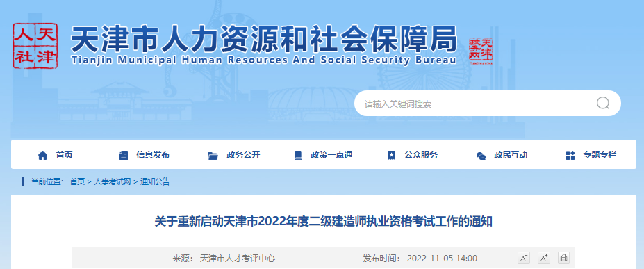Viewport: 644px width, 269px height.
Task: Click the print page icon
Action: click(x=564, y=259)
